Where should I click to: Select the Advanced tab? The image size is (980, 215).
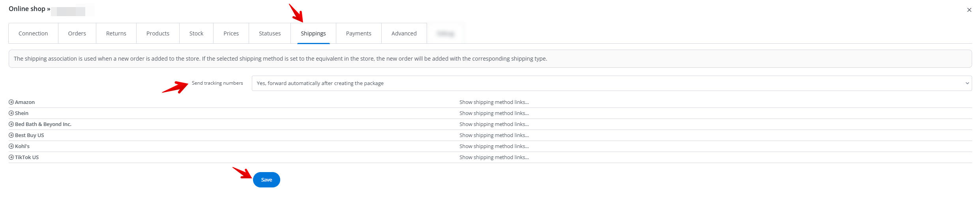tap(404, 33)
